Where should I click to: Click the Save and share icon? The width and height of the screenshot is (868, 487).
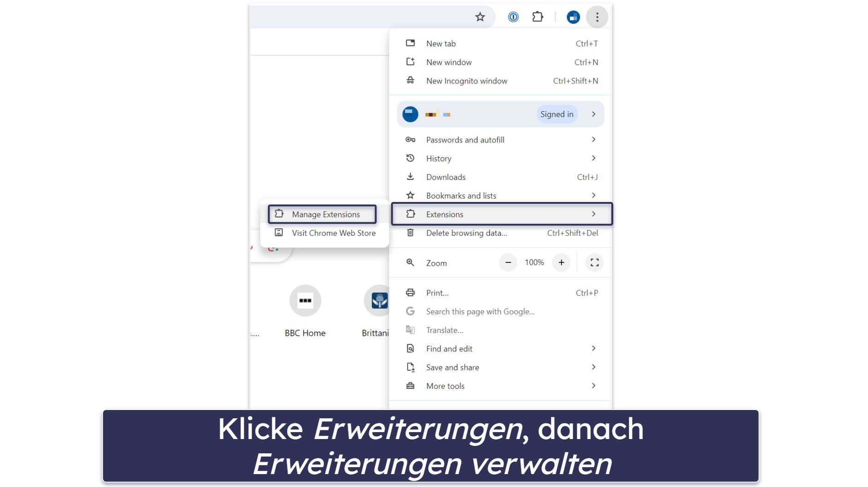coord(410,368)
